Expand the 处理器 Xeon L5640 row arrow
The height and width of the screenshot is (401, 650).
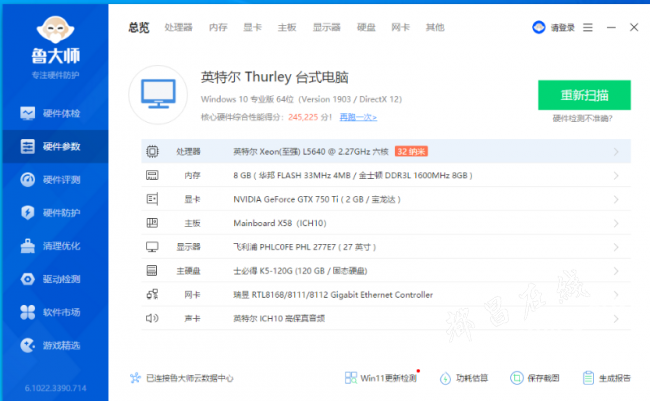616,152
